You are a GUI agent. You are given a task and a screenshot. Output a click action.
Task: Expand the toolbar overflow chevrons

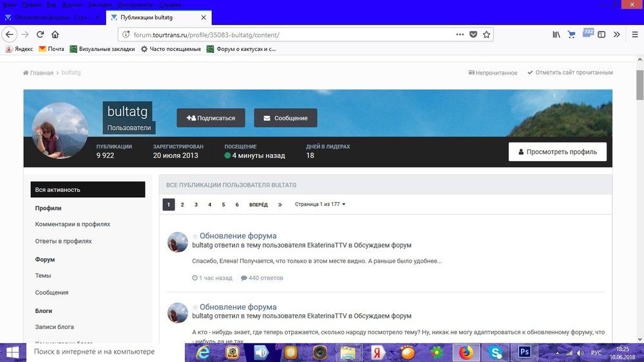[616, 35]
